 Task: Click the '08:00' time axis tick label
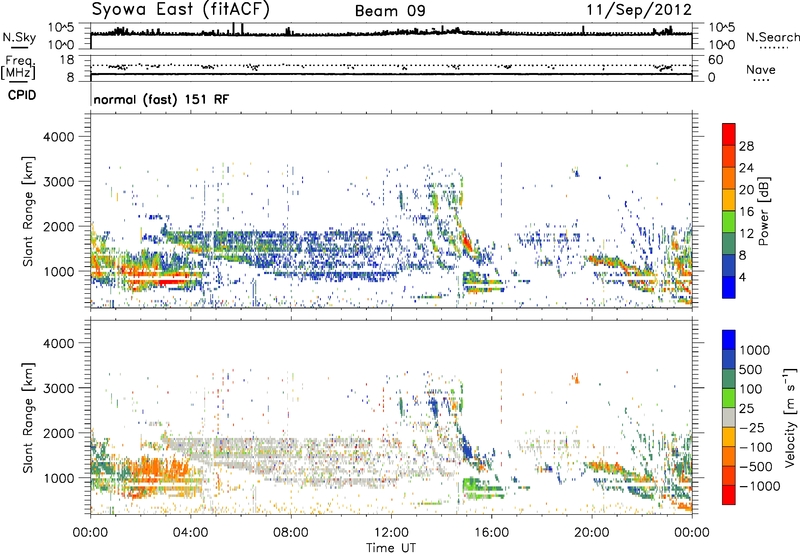[291, 533]
